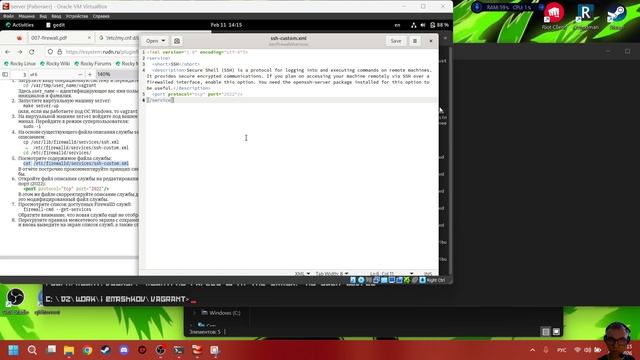Open GNOME Activities overview
Image resolution: width=640 pixels, height=360 pixels.
[x=20, y=25]
